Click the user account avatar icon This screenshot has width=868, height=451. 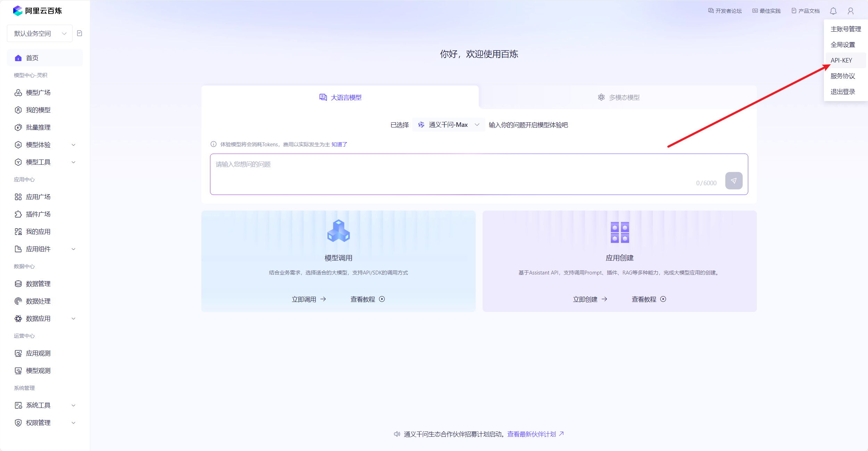[x=851, y=11]
